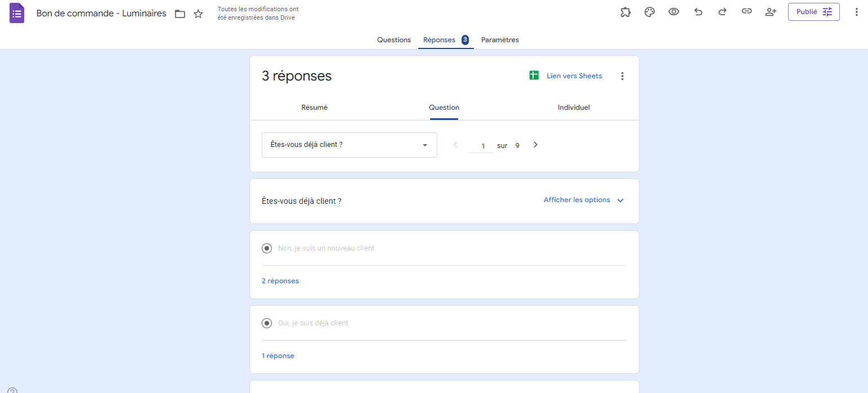Click the '2 réponses' link
The height and width of the screenshot is (393, 868).
pos(280,280)
